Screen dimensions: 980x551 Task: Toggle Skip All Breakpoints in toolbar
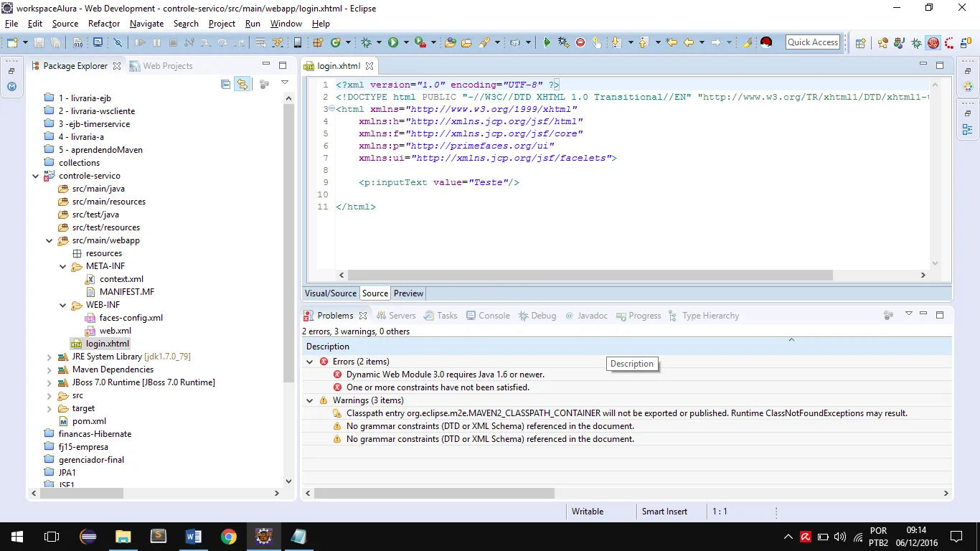coord(118,43)
